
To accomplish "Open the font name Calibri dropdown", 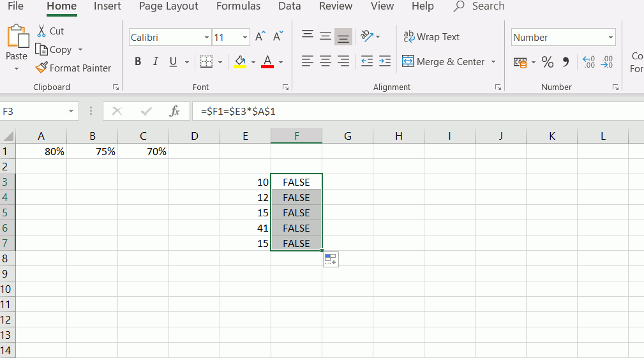I will click(x=207, y=38).
